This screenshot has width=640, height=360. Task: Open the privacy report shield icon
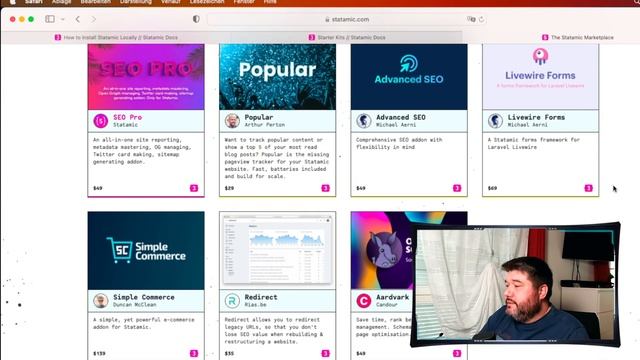coord(196,19)
